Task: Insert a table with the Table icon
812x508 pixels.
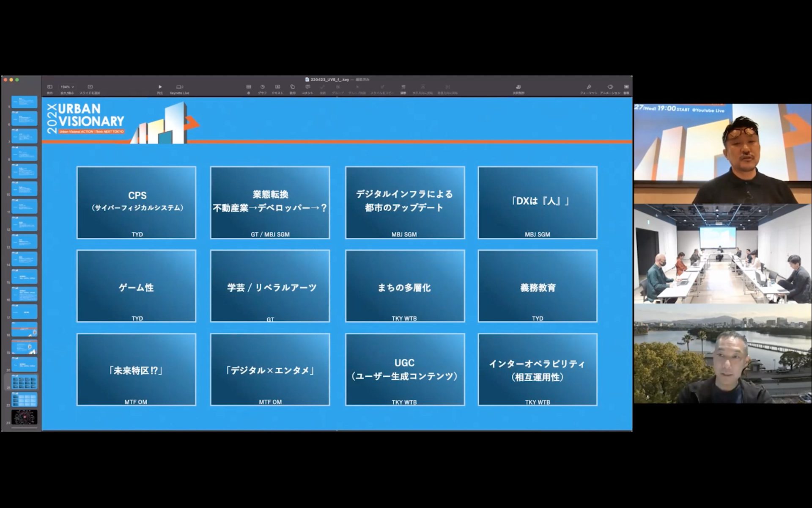Action: pos(249,88)
